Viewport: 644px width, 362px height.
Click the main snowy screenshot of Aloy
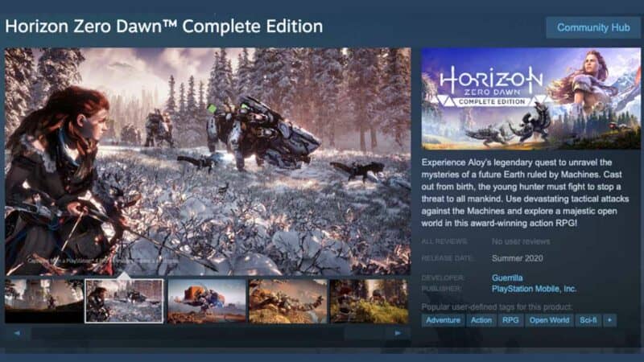click(208, 162)
